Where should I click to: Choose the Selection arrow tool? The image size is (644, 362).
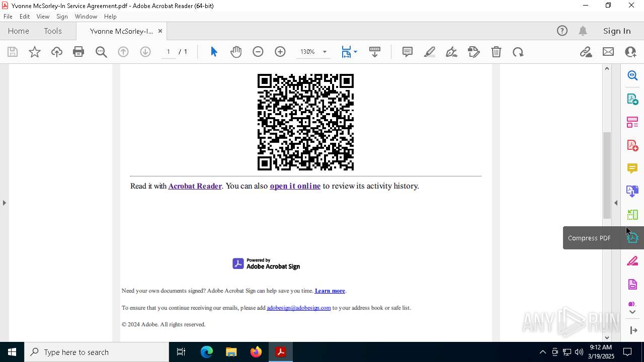pyautogui.click(x=214, y=52)
